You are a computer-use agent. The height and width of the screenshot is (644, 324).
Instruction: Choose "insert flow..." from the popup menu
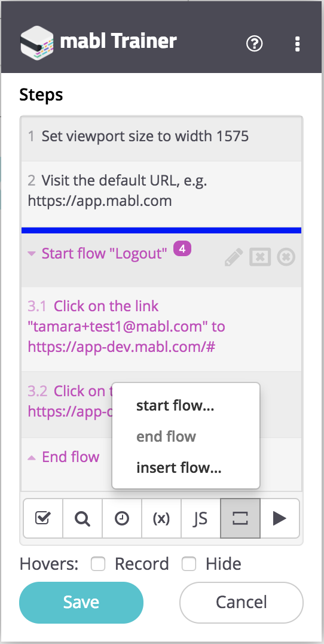pyautogui.click(x=179, y=467)
